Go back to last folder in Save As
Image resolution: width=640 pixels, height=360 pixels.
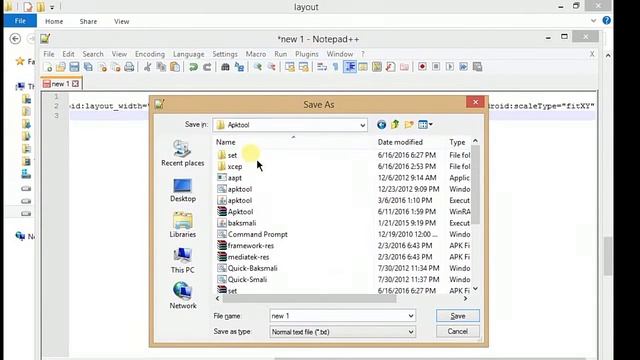[381, 124]
